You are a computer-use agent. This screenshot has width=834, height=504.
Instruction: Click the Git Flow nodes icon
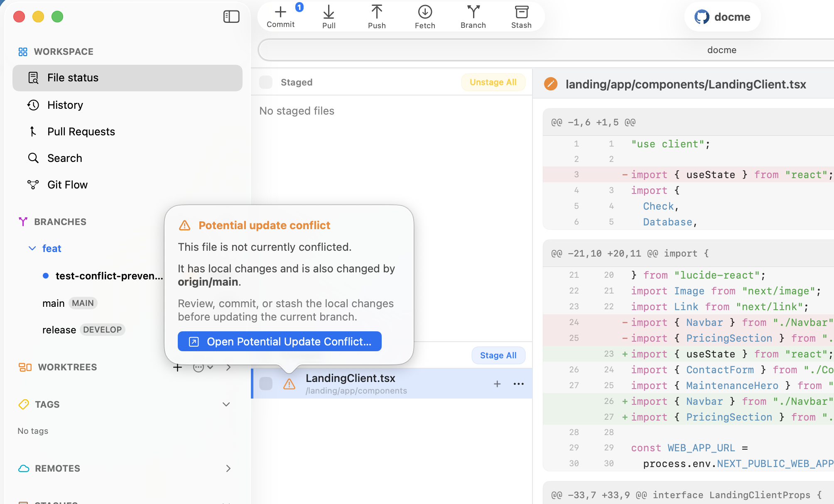pos(33,185)
